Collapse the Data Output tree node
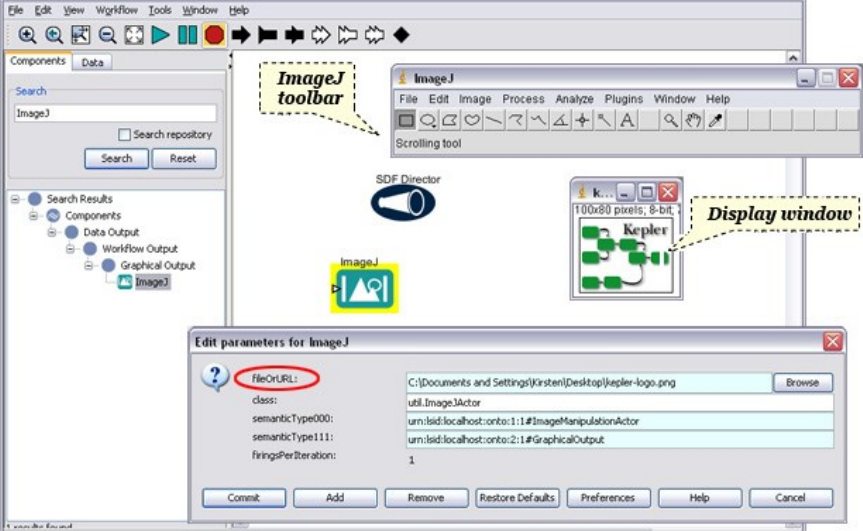This screenshot has width=863, height=531. pyautogui.click(x=52, y=232)
